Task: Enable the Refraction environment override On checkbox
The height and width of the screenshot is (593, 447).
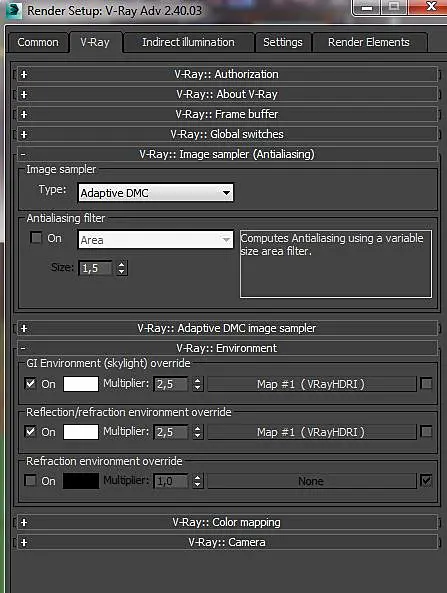Action: click(30, 481)
